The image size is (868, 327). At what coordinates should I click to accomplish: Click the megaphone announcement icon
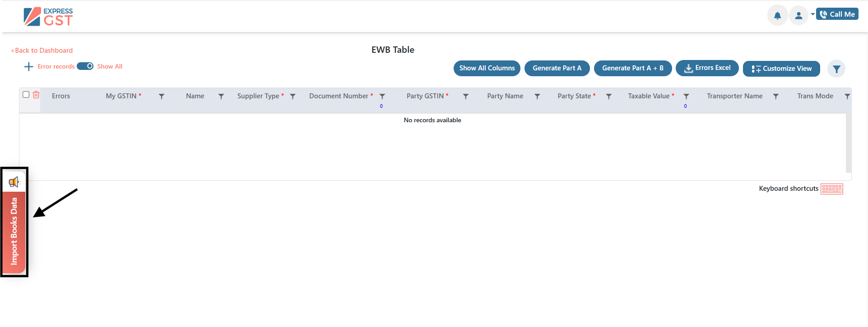click(x=14, y=182)
